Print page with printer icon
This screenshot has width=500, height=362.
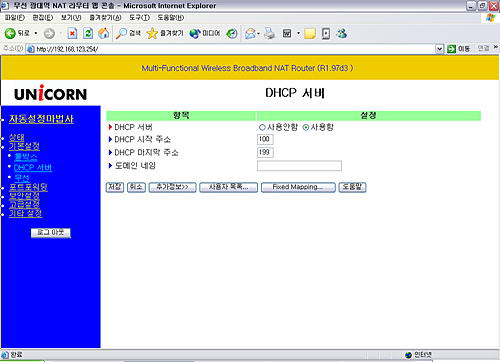pos(269,33)
